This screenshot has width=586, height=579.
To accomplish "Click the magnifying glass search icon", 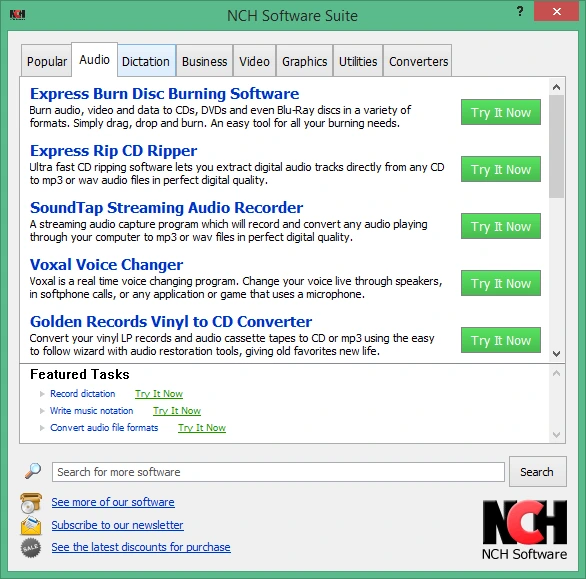I will coord(33,471).
